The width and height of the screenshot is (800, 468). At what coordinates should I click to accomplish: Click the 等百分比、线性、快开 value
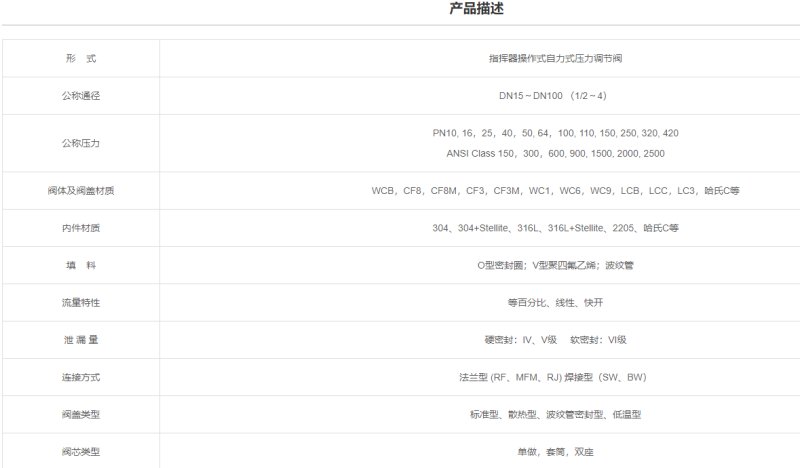(x=555, y=302)
